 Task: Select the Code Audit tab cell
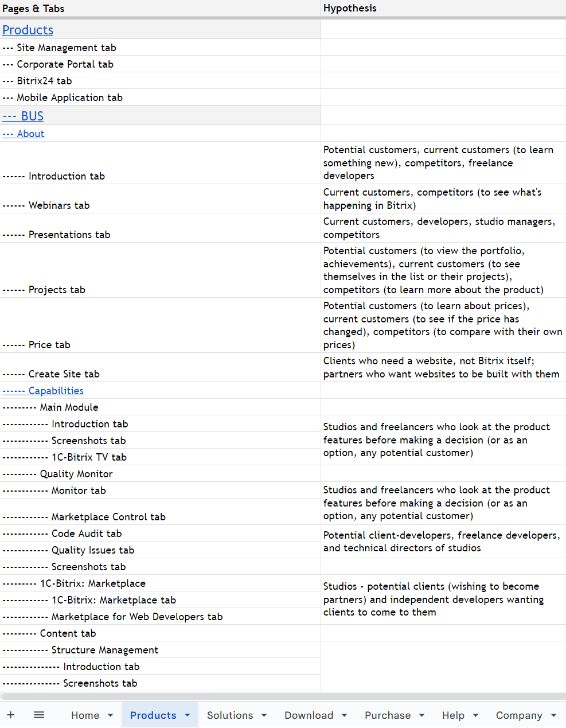(x=160, y=534)
